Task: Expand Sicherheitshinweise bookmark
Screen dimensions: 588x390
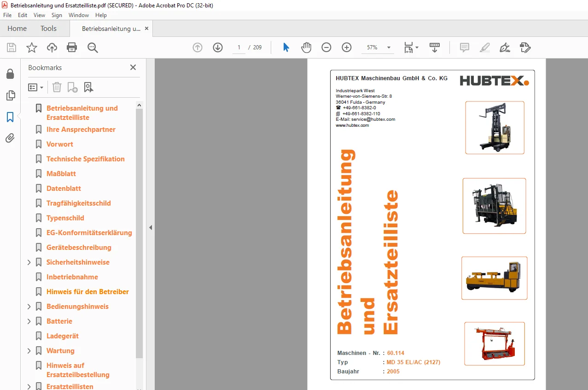Action: pos(29,262)
